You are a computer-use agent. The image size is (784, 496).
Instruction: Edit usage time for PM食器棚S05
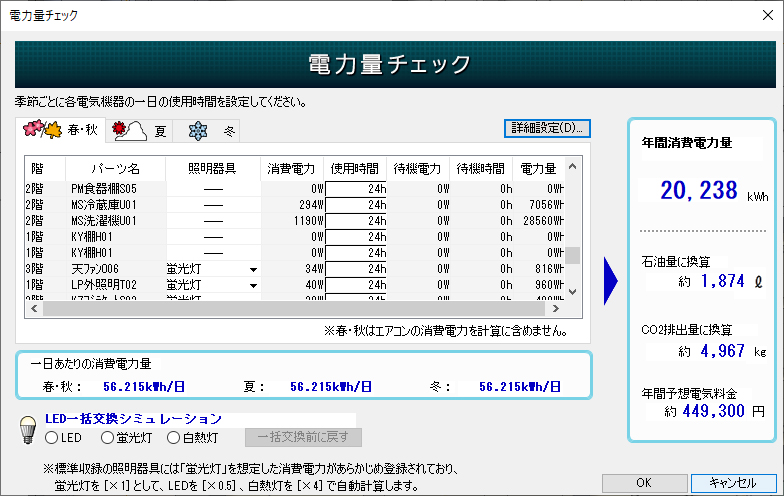(x=356, y=189)
